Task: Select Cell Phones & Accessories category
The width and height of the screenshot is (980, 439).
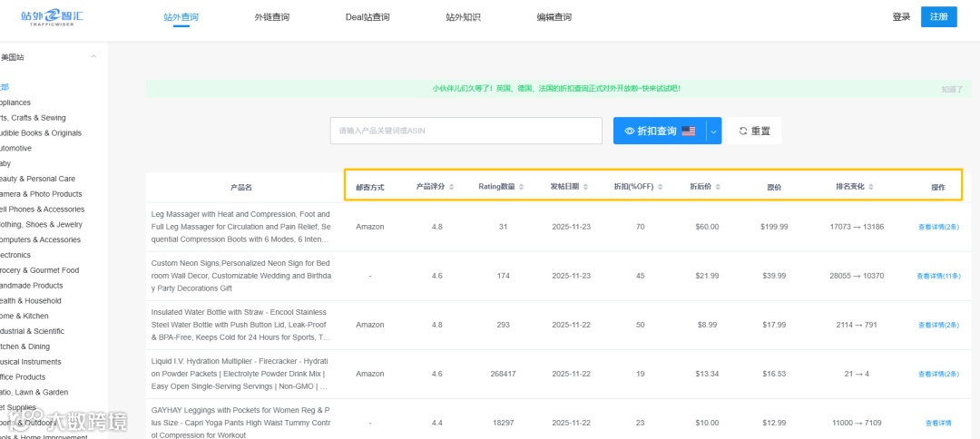Action: tap(42, 210)
